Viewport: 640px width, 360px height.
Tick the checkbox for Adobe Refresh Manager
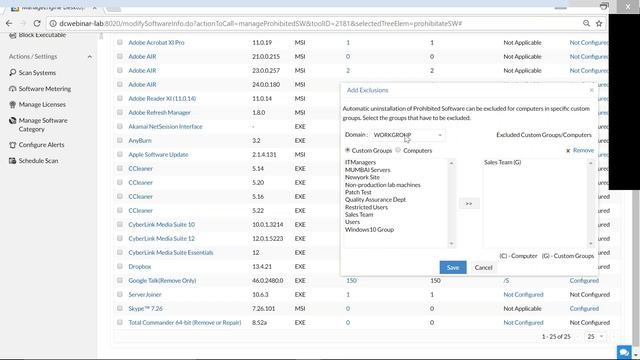point(120,112)
